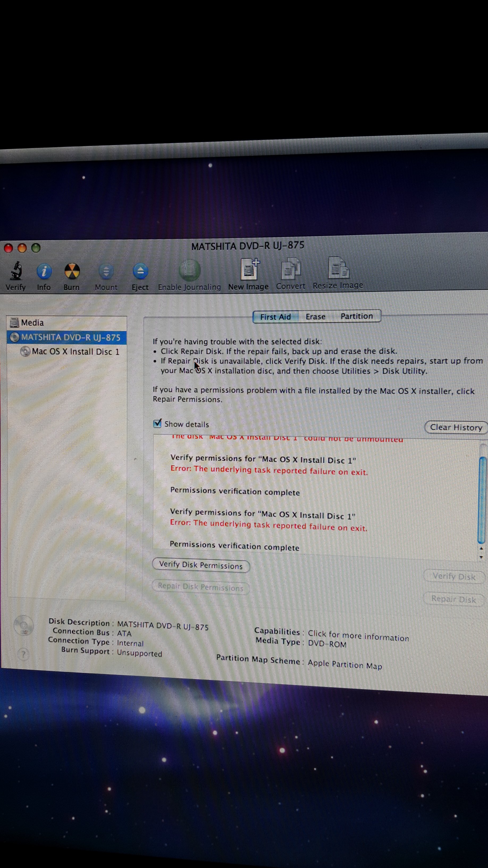
Task: Open the Info toolbar icon
Action: 44,272
